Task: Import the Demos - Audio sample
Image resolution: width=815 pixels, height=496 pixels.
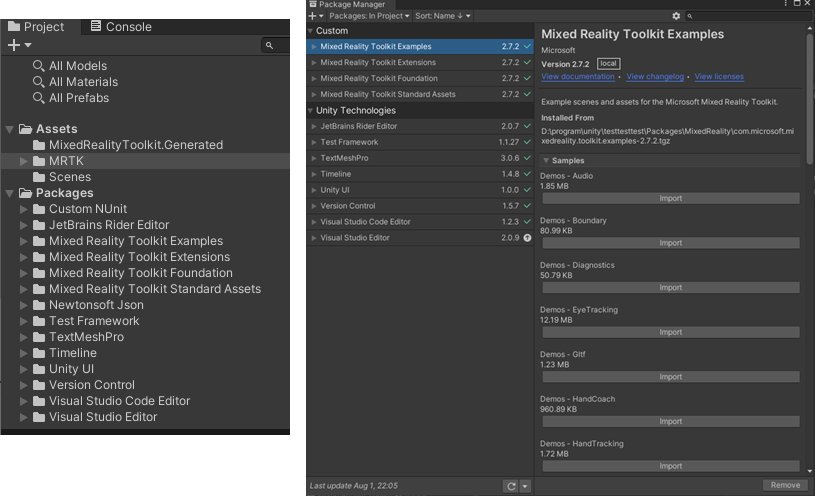Action: pos(671,199)
